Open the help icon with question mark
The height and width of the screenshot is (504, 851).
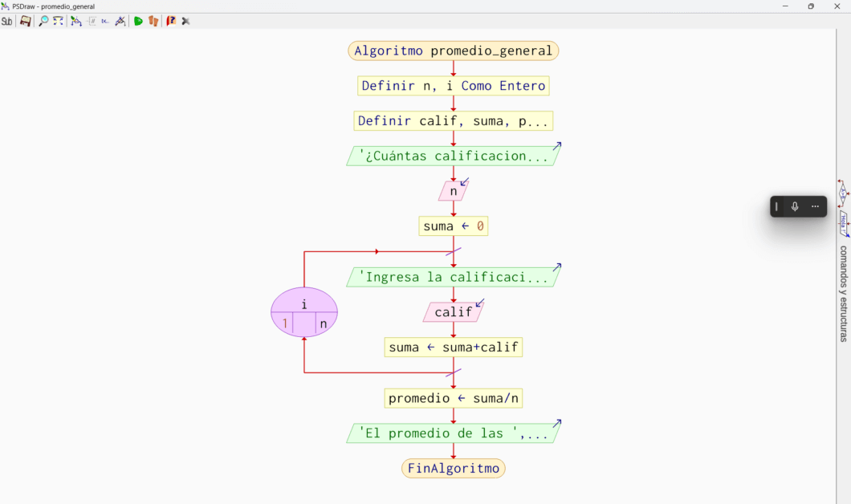tap(171, 22)
